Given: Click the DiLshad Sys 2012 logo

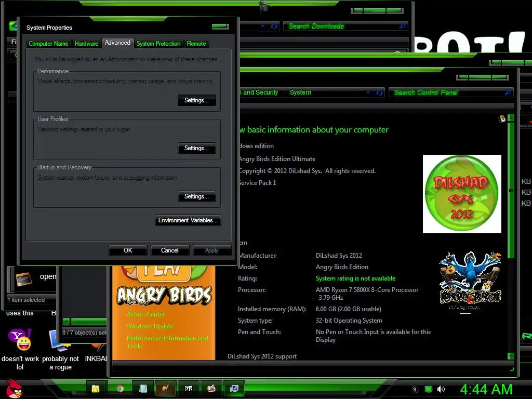Looking at the screenshot, I should (x=462, y=194).
